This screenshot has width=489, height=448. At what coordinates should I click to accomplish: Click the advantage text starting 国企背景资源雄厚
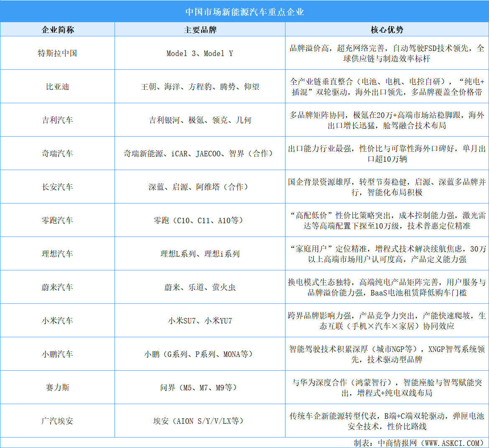387,187
